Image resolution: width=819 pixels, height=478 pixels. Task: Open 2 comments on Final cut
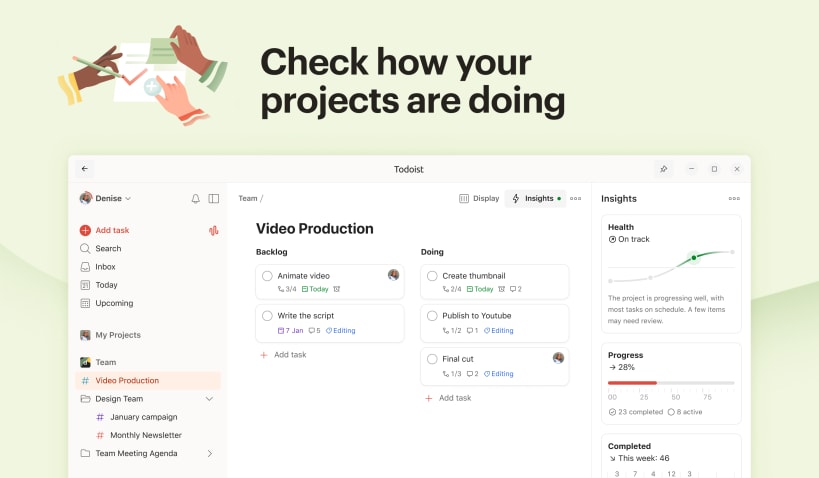[x=472, y=374]
